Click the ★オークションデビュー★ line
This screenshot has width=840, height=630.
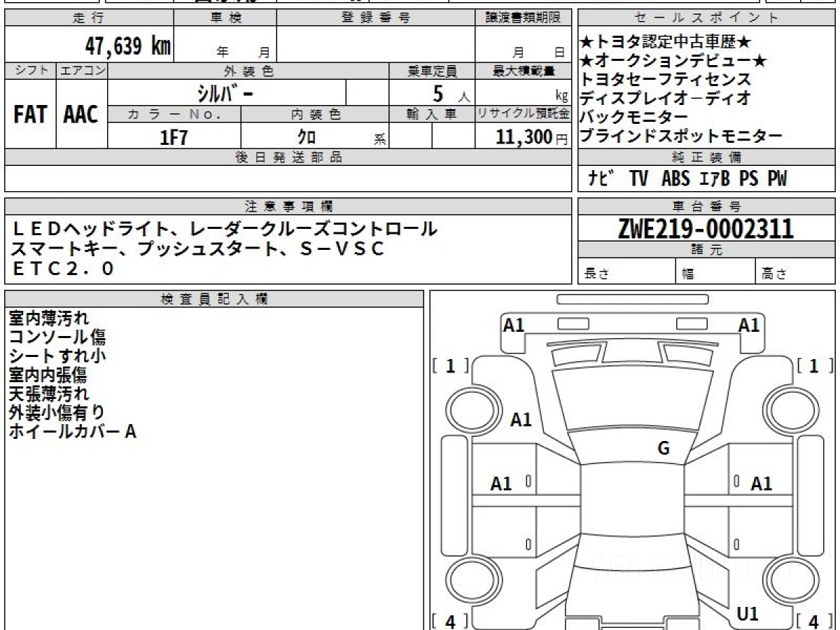pos(674,61)
